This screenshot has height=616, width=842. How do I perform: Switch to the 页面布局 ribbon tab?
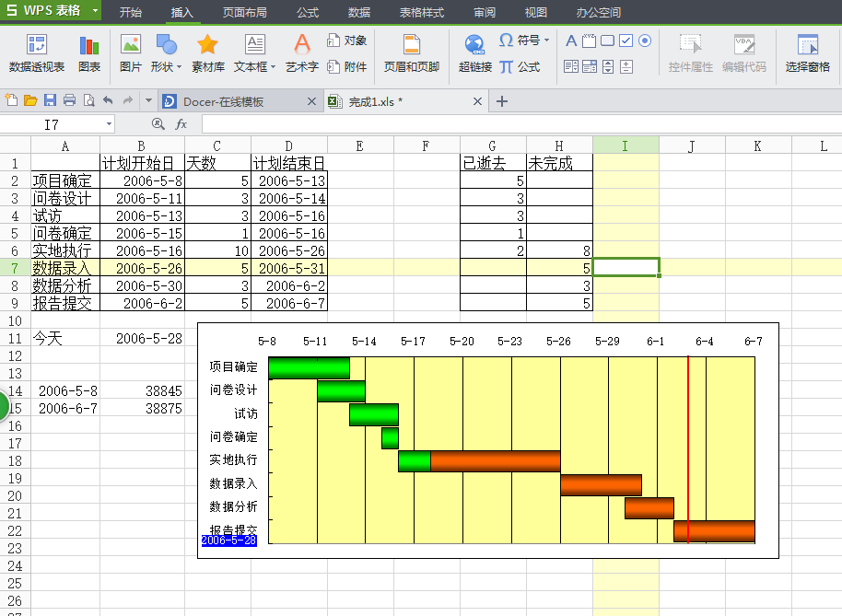[x=245, y=13]
